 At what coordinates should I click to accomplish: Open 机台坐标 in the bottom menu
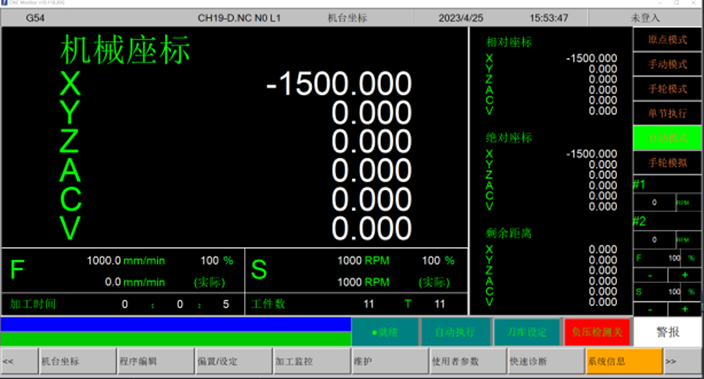coord(78,361)
